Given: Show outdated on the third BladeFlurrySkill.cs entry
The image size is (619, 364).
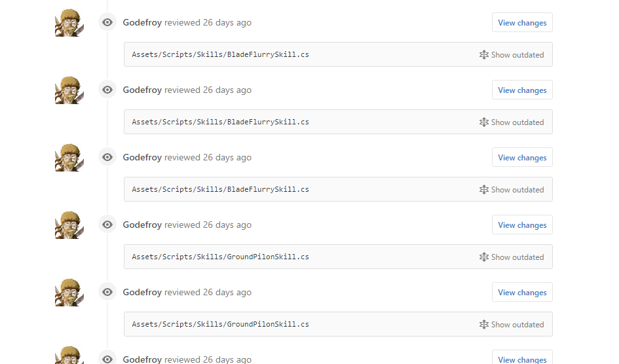Looking at the screenshot, I should [x=512, y=190].
